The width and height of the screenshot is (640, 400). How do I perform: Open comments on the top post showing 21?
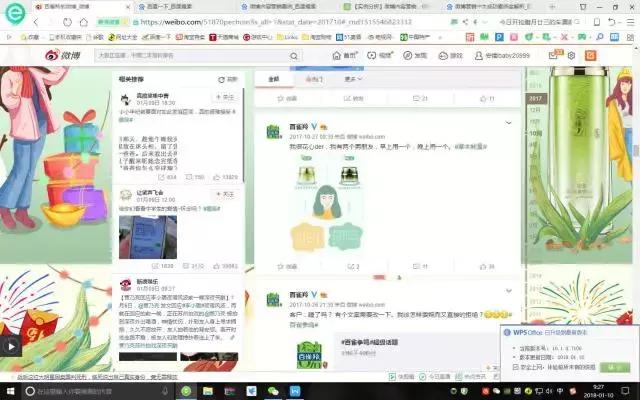(420, 98)
